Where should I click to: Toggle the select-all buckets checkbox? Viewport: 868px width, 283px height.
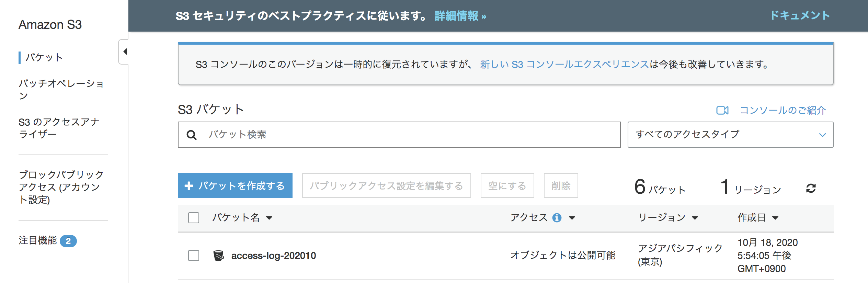(x=193, y=217)
